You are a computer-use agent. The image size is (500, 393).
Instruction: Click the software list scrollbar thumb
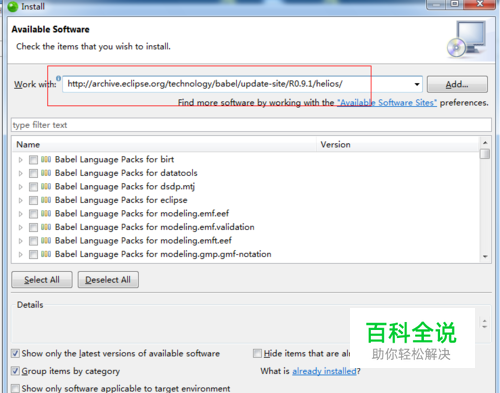pos(485,154)
